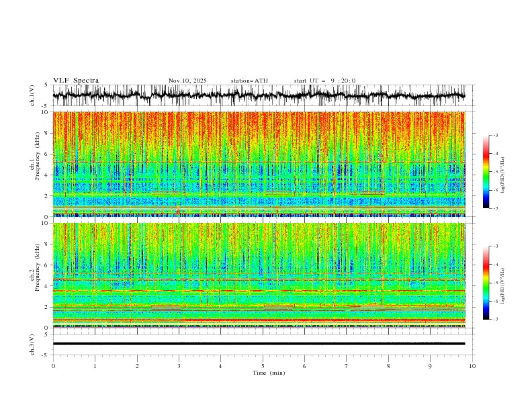The image size is (532, 411).
Task: Select the date label 'Nov.10, 2025'
Action: click(x=187, y=81)
